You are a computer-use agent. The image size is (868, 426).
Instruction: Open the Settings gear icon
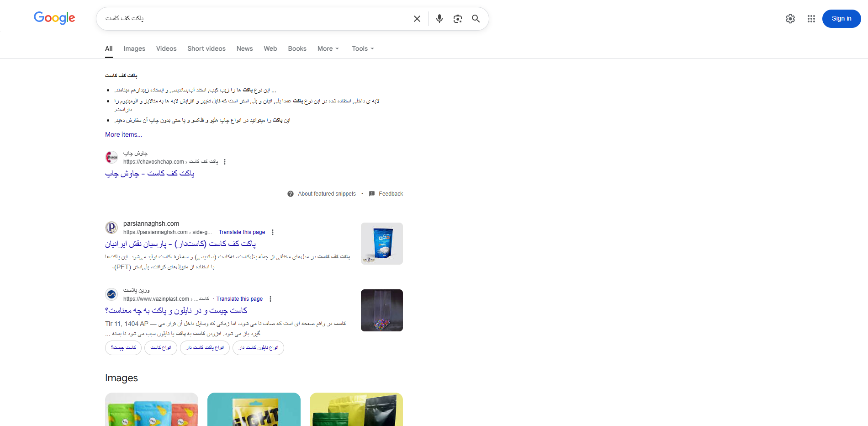790,19
